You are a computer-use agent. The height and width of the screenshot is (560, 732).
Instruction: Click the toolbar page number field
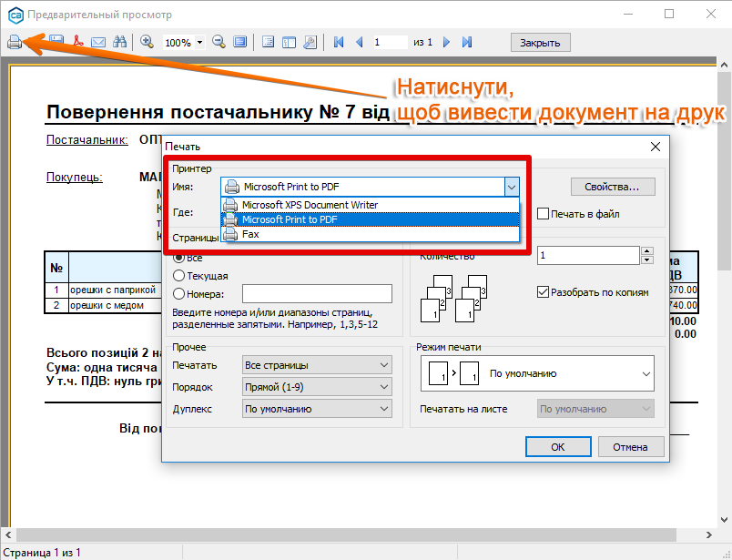click(391, 43)
